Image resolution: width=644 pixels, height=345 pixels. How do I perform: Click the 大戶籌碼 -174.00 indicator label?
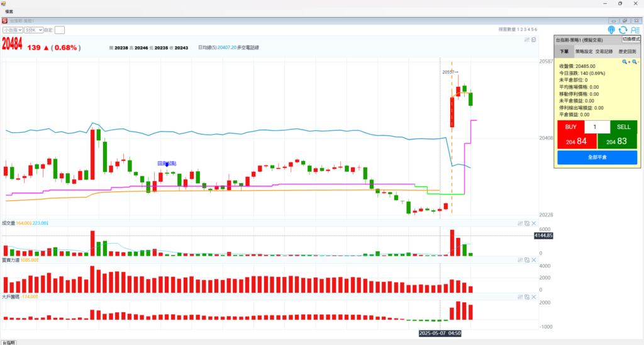19,297
